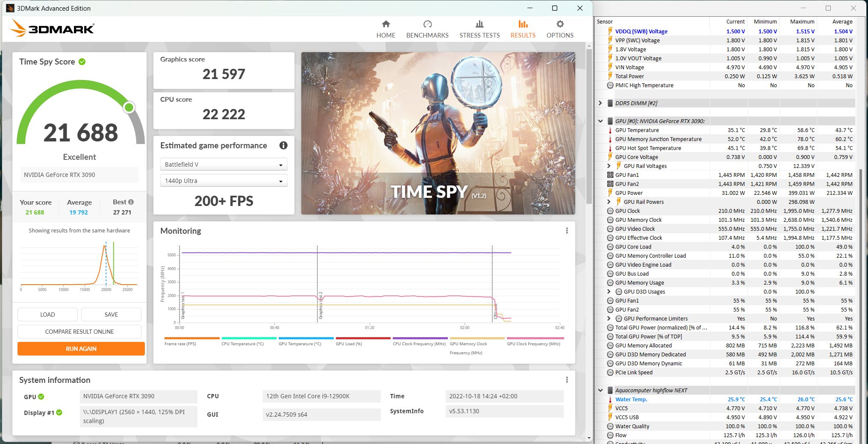
Task: Click the GPU Core Voltage lightning icon
Action: (x=610, y=157)
